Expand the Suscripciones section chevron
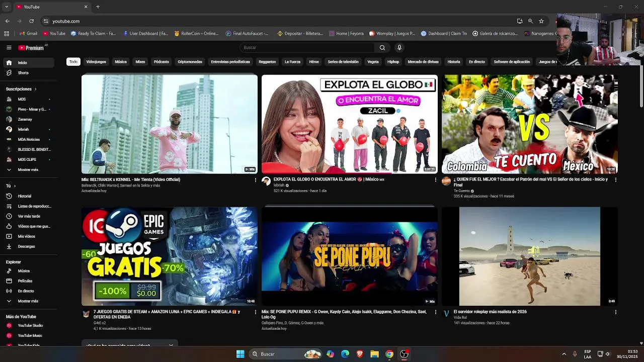This screenshot has width=644, height=362. 35,89
